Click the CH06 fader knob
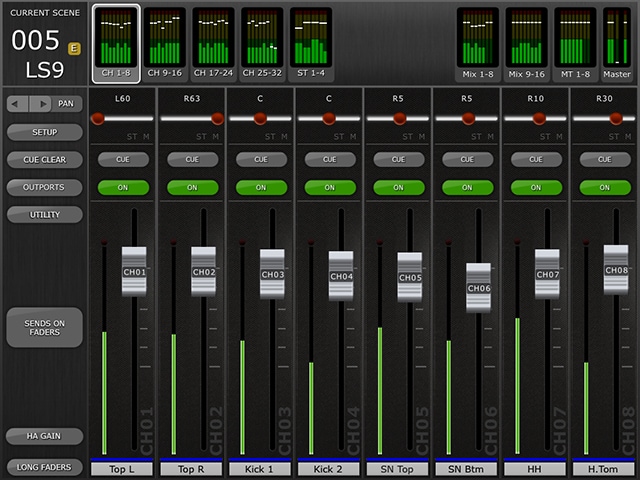The height and width of the screenshot is (480, 640). coord(479,288)
